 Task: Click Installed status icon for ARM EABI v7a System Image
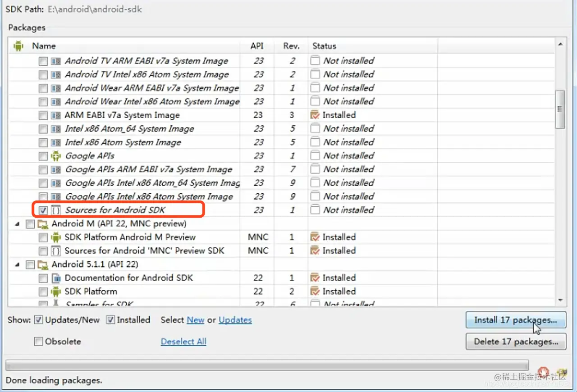pyautogui.click(x=315, y=115)
